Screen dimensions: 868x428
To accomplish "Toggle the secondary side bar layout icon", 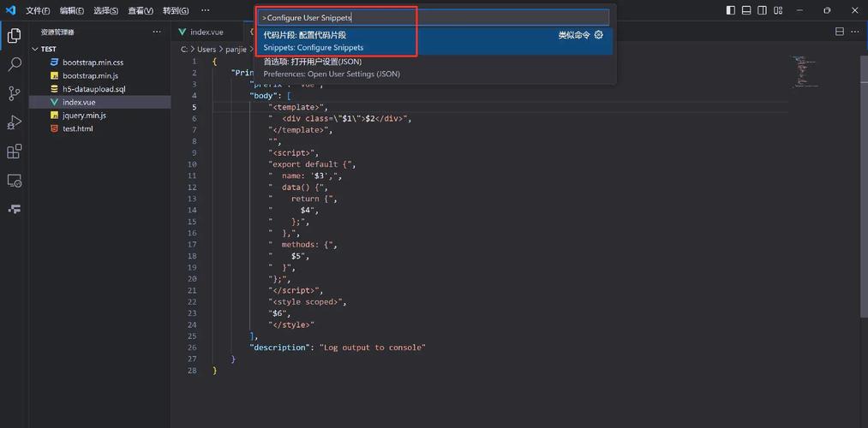I will coord(763,10).
